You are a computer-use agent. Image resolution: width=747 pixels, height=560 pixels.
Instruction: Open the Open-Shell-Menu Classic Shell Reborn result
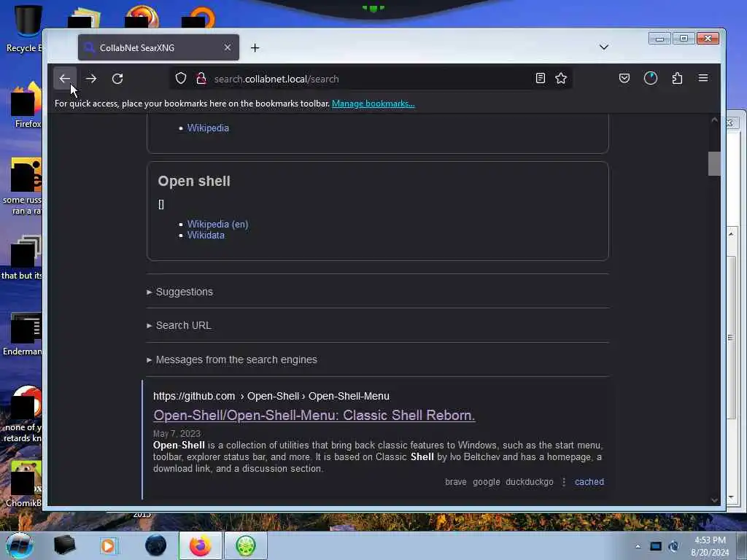(314, 415)
